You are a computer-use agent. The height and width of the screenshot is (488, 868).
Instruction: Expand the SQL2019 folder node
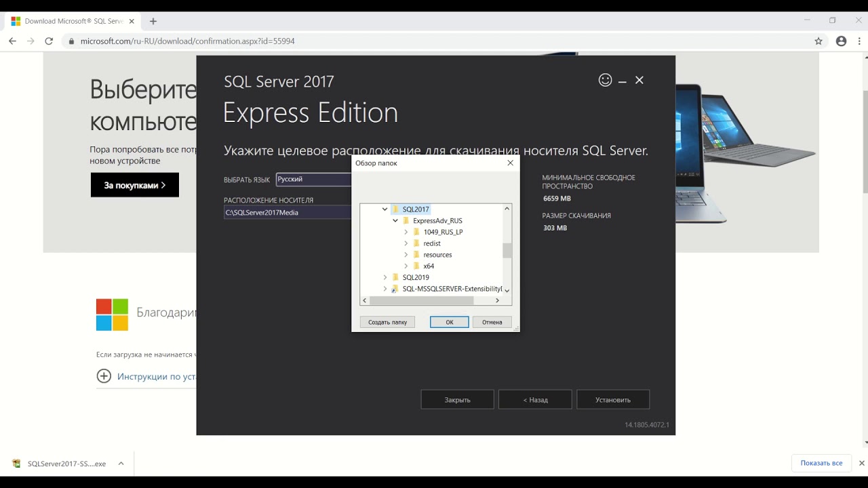(x=385, y=277)
